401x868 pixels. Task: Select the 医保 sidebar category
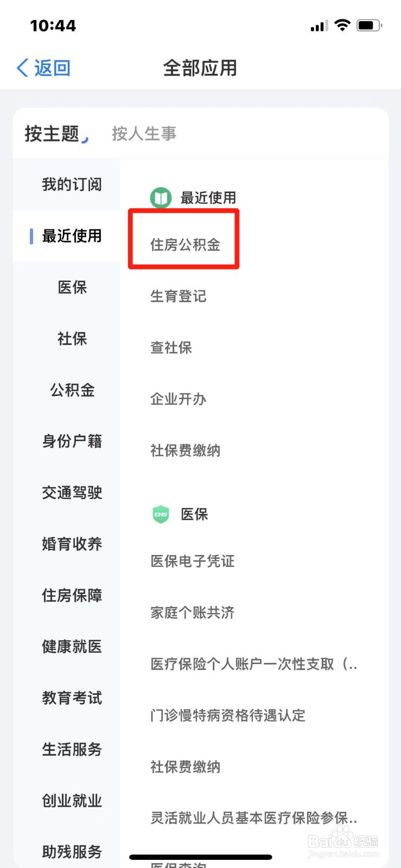pos(72,288)
